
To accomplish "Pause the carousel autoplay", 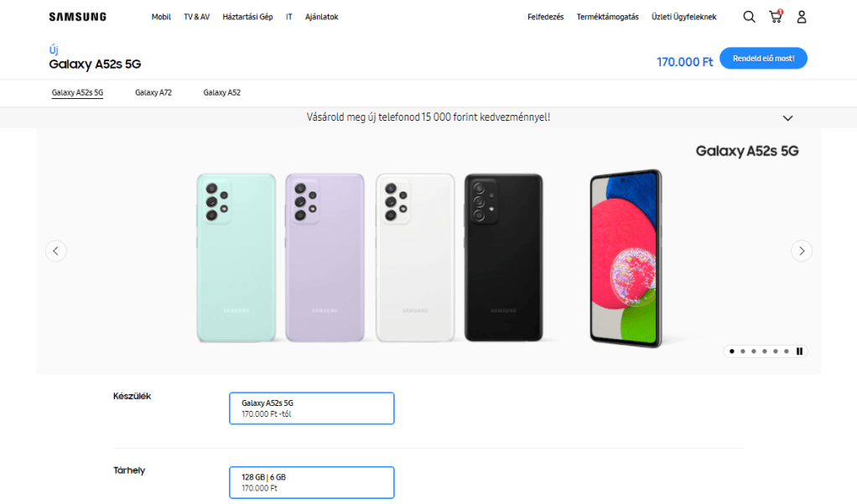I will tap(799, 351).
